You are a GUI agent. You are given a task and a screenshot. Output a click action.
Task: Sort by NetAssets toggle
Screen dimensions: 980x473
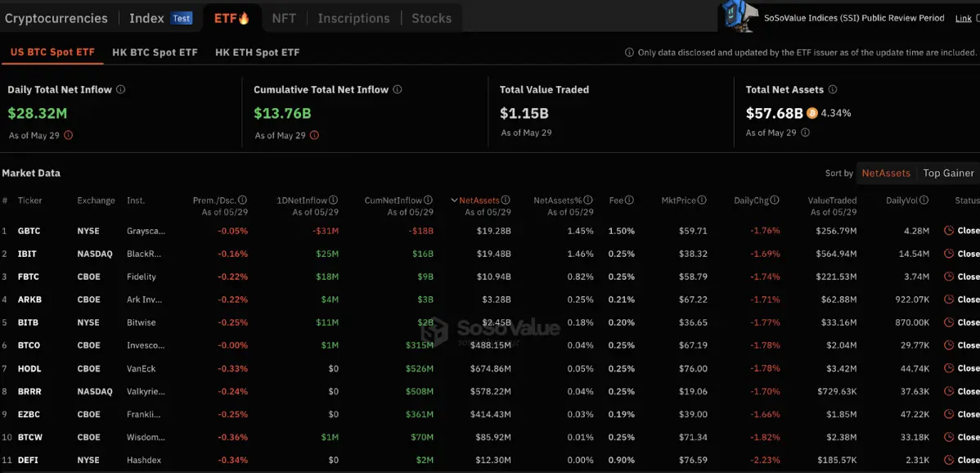(x=886, y=173)
